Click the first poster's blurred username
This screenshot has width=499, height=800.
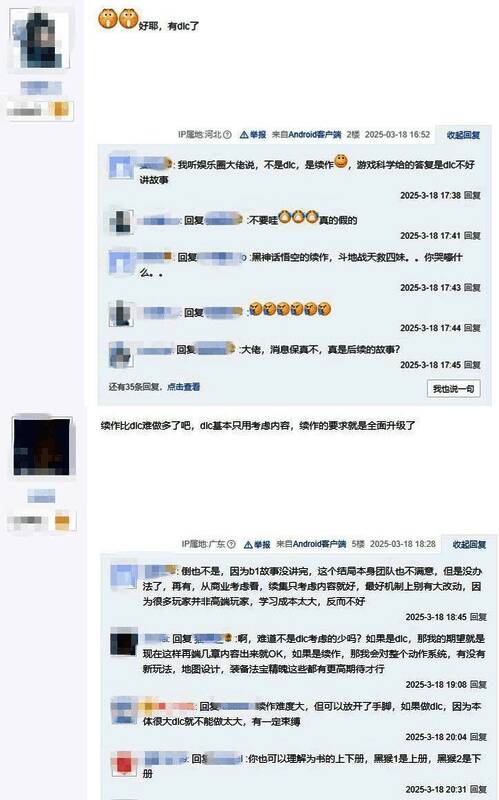tap(41, 88)
